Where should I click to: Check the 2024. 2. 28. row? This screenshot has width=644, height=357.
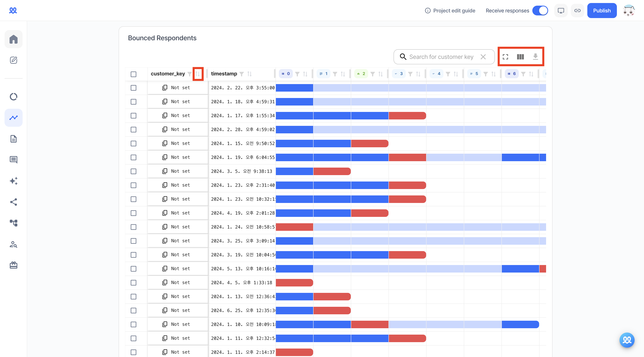(134, 130)
